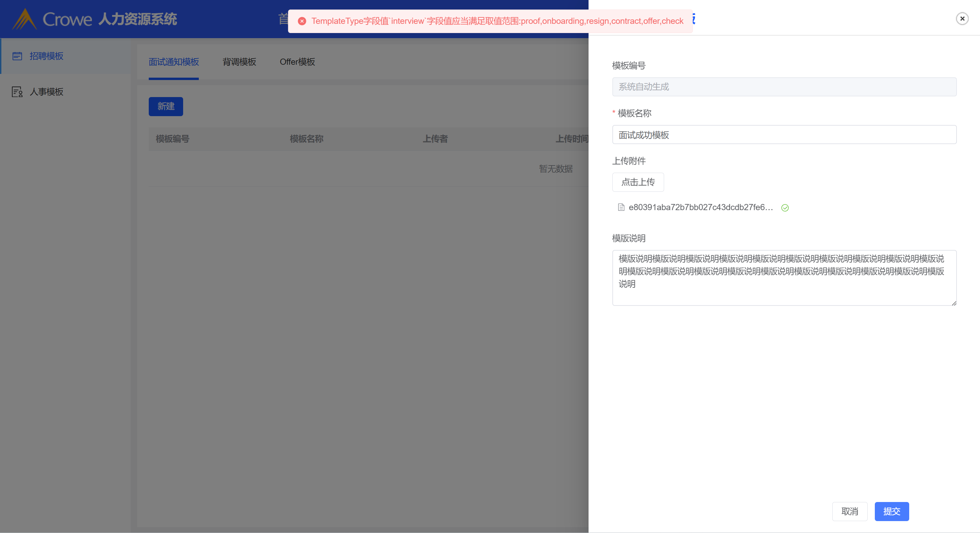Click the uploaded file document icon

pyautogui.click(x=621, y=207)
